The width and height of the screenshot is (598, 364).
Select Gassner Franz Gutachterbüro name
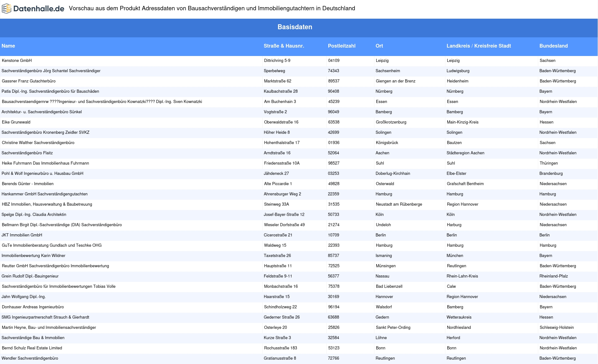click(x=29, y=81)
